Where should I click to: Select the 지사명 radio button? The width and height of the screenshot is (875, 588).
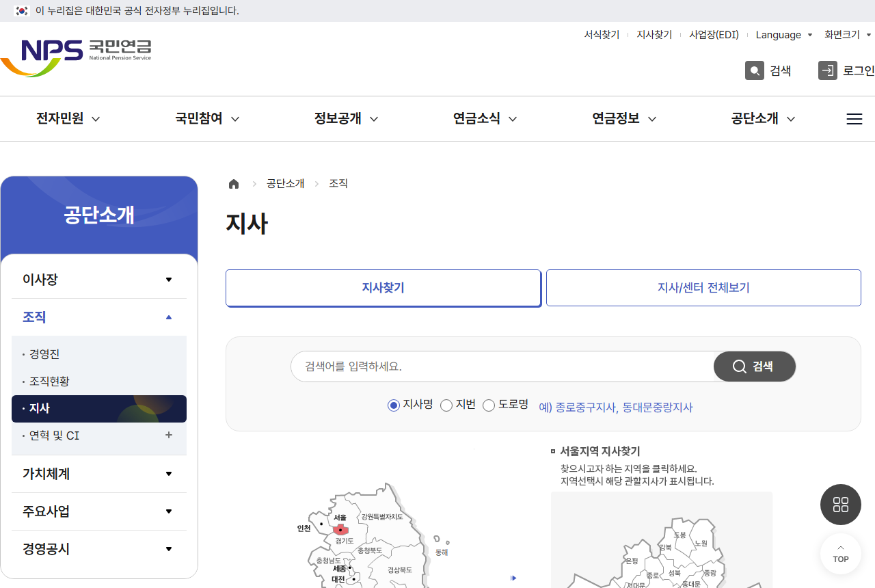point(393,405)
